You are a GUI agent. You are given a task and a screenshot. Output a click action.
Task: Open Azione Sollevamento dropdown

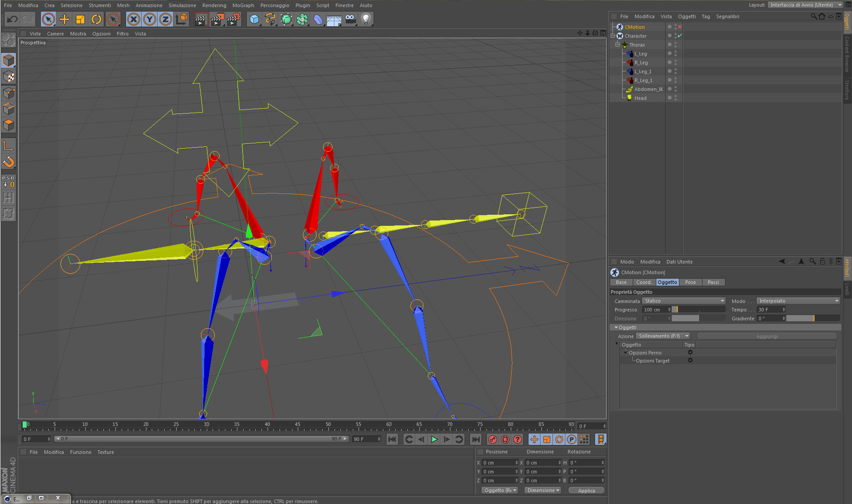(663, 336)
